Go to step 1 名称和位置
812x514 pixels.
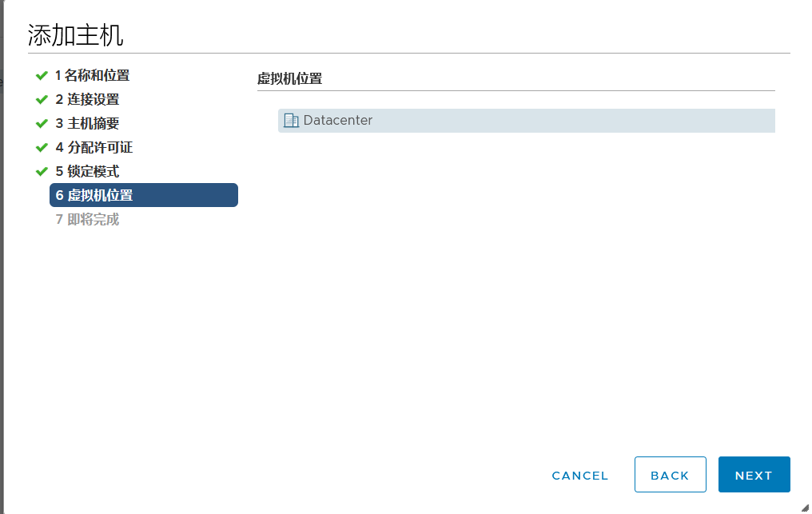tap(92, 76)
